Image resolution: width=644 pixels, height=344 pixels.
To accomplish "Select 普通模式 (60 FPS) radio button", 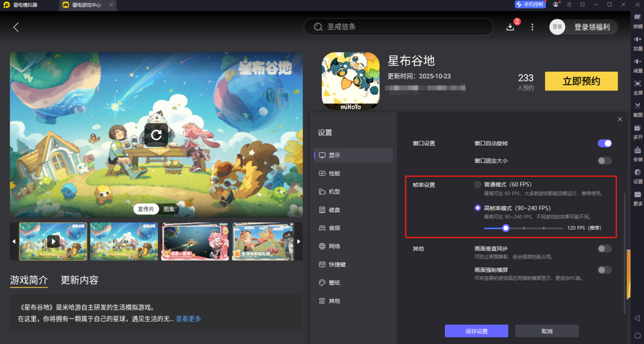I will 477,184.
